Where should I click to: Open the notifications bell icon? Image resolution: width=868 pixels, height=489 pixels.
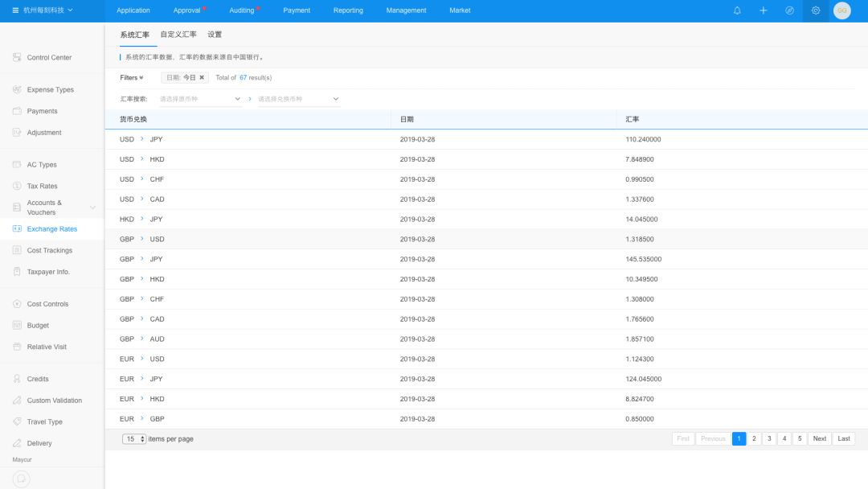coord(737,10)
